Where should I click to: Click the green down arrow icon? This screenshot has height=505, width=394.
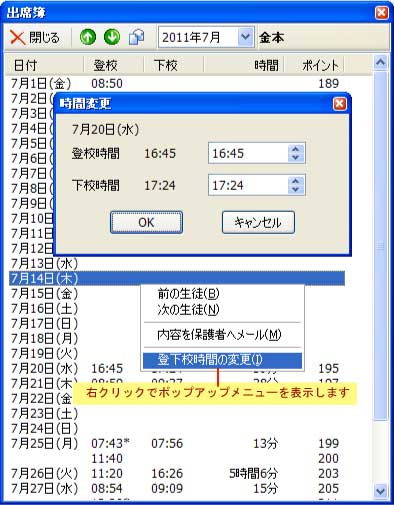click(x=112, y=37)
